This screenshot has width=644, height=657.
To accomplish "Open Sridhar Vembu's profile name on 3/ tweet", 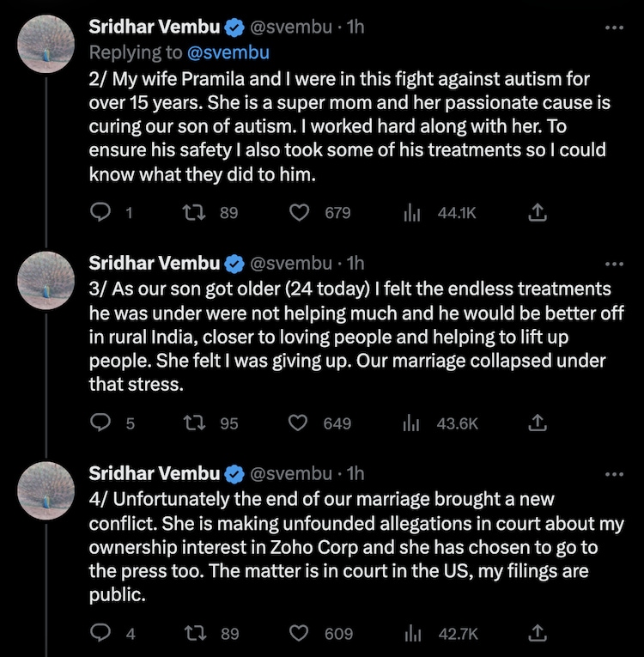I will (x=155, y=263).
